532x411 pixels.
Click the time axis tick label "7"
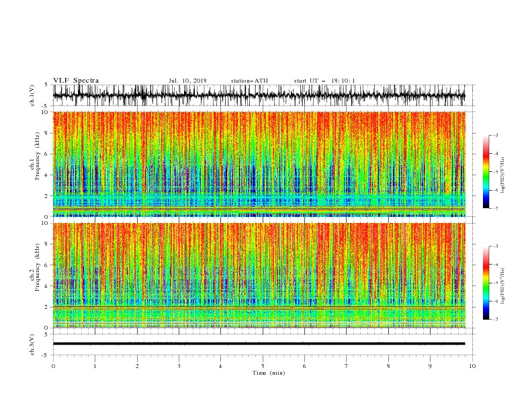(x=347, y=366)
